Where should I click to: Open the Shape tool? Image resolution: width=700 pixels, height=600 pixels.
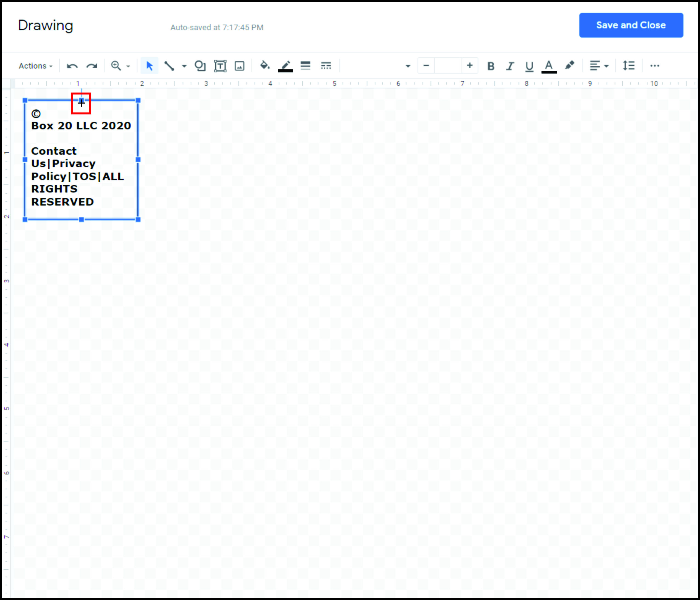200,66
